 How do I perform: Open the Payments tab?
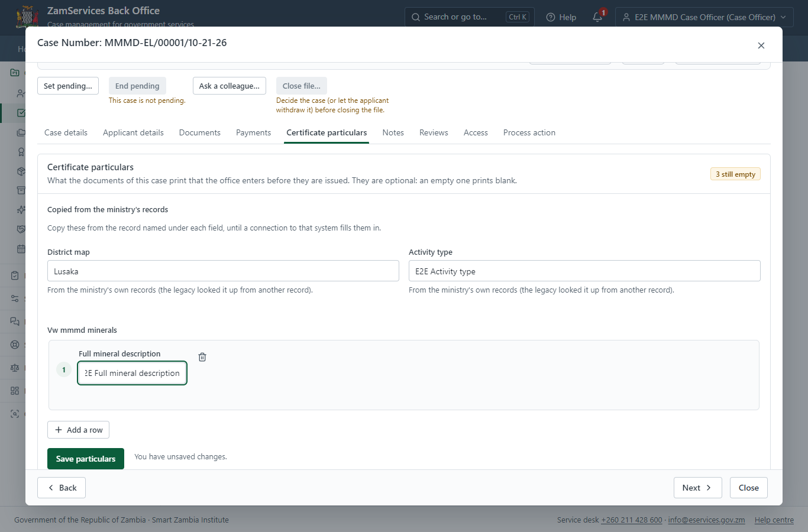pos(253,132)
